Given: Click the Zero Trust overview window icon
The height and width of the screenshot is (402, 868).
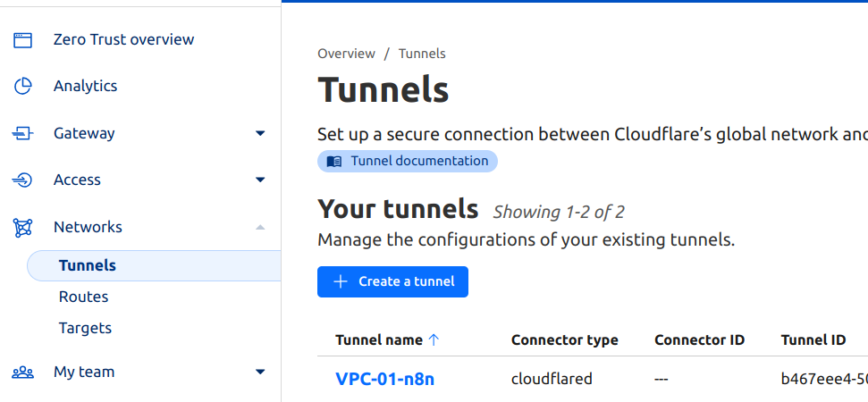Looking at the screenshot, I should point(22,39).
